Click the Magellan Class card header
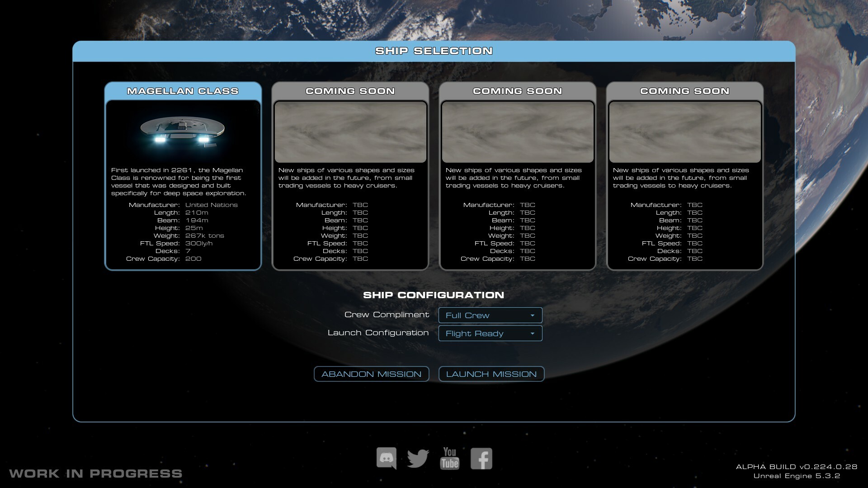Image resolution: width=868 pixels, height=488 pixels. coord(183,91)
